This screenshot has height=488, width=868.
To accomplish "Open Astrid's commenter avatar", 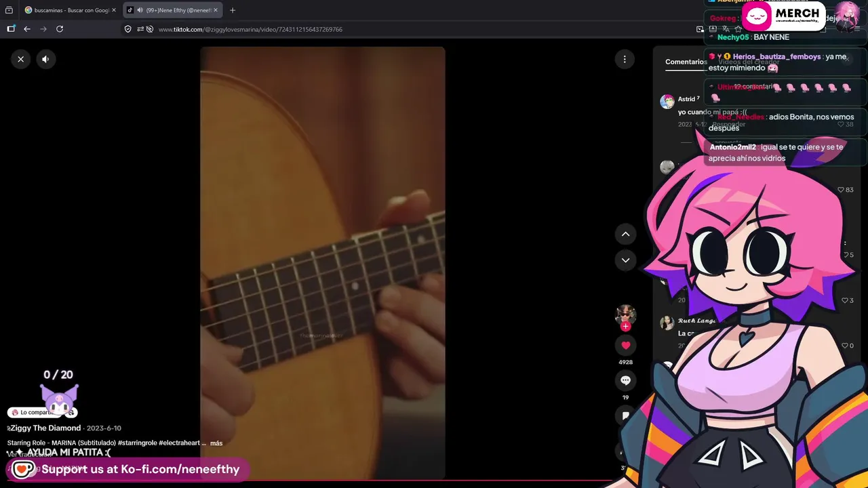I will point(667,102).
